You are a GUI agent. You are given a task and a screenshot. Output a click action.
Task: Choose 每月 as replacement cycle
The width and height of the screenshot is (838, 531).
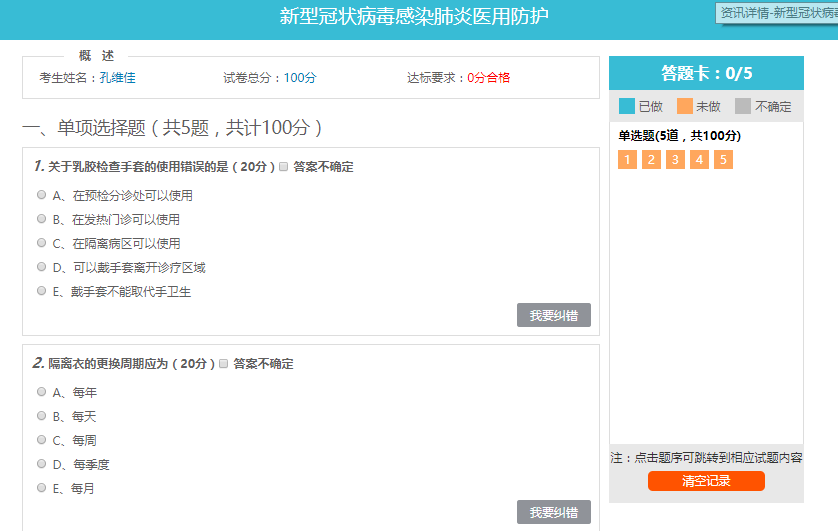(42, 488)
